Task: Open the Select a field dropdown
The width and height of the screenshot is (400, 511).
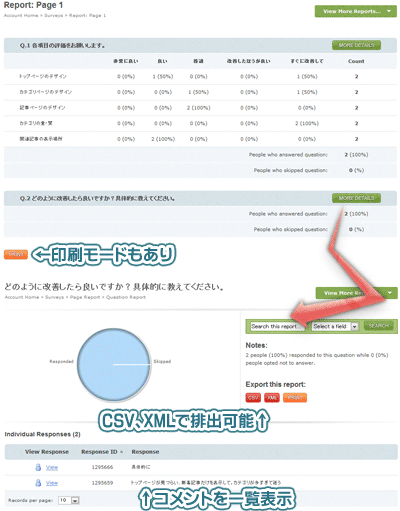Action: (x=335, y=326)
